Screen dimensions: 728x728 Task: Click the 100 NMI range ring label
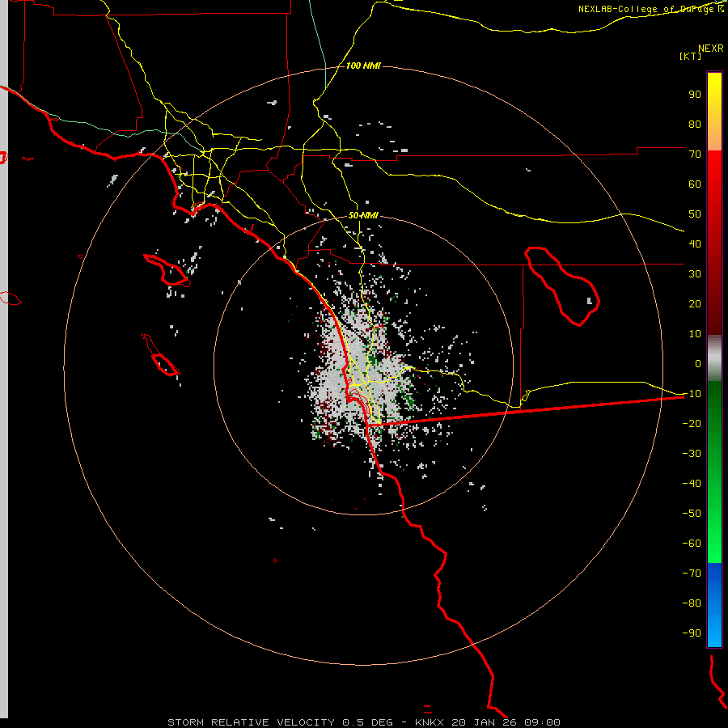[363, 66]
